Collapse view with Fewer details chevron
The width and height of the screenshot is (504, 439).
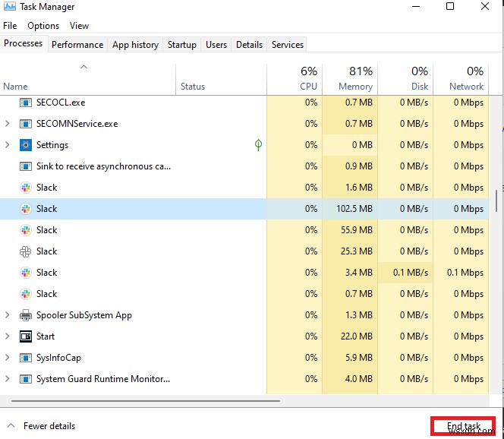pyautogui.click(x=11, y=426)
